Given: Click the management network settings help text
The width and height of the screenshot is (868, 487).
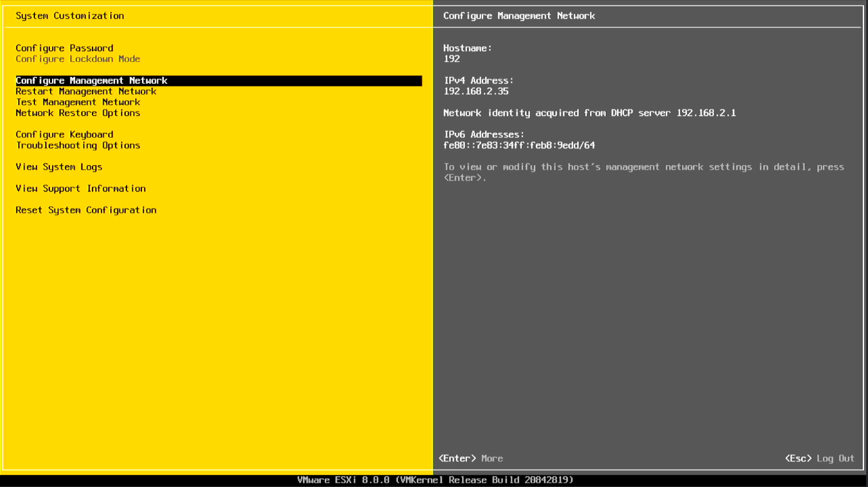Looking at the screenshot, I should (x=644, y=172).
